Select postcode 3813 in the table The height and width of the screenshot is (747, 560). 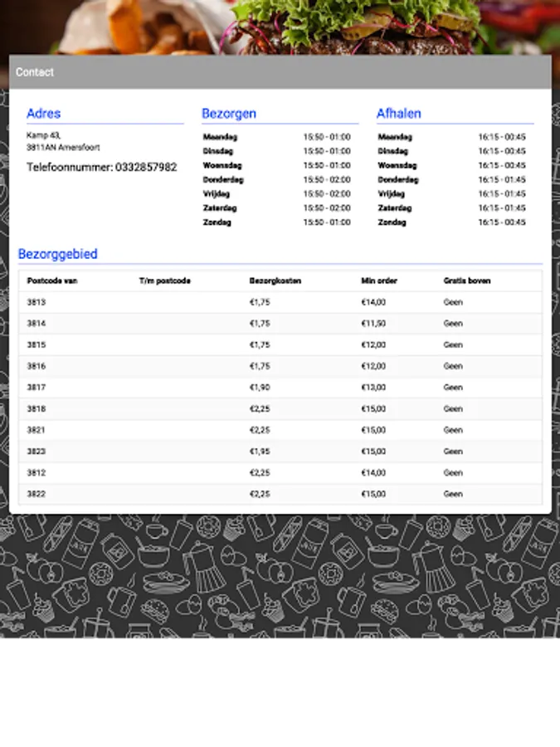[37, 302]
